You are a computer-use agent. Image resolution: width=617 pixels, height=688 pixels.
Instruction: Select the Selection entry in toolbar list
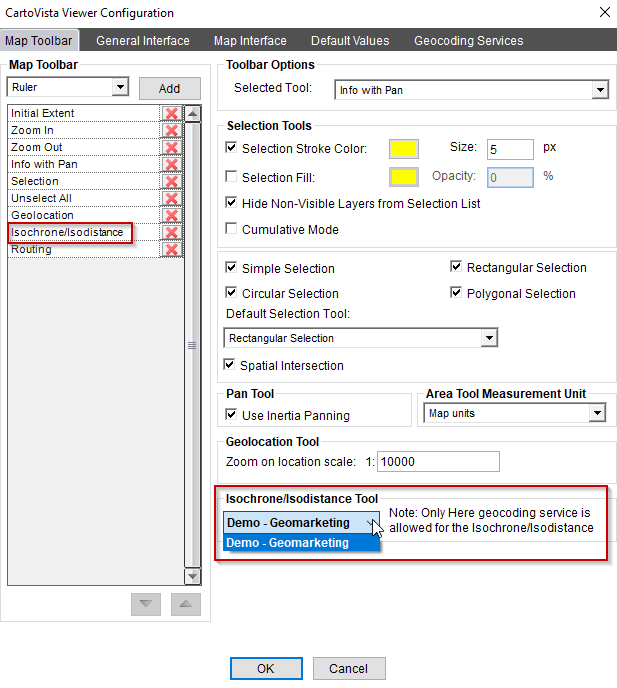[x=83, y=181]
